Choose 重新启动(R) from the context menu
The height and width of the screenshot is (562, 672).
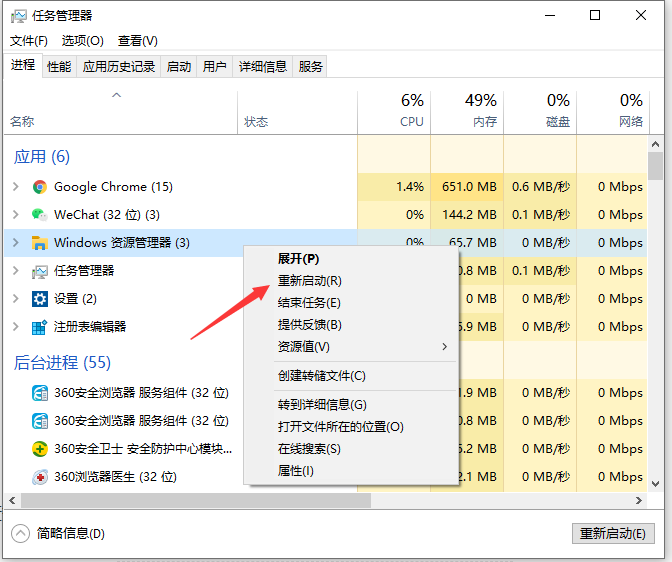[x=309, y=281]
